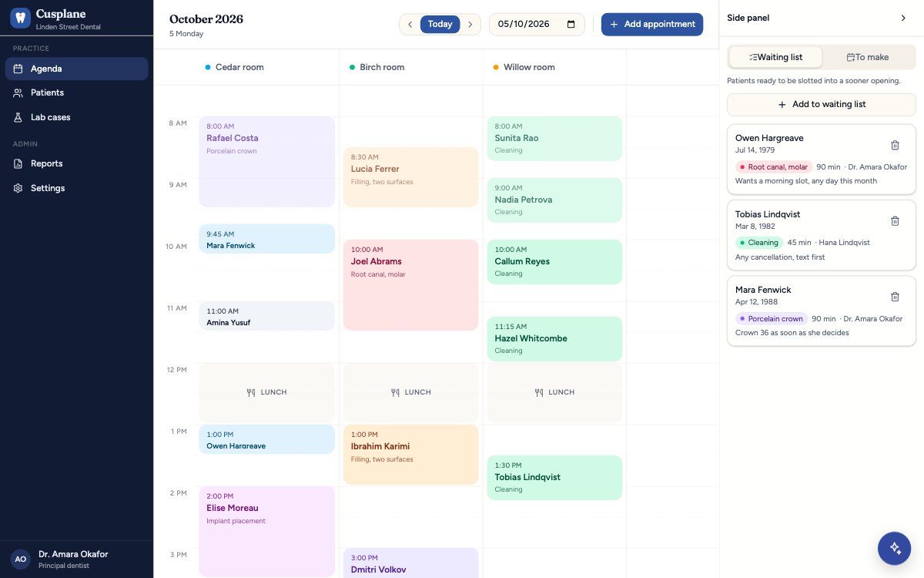This screenshot has height=578, width=924.
Task: Open Ibrahim Karimi 1:00 PM appointment
Action: (x=410, y=455)
